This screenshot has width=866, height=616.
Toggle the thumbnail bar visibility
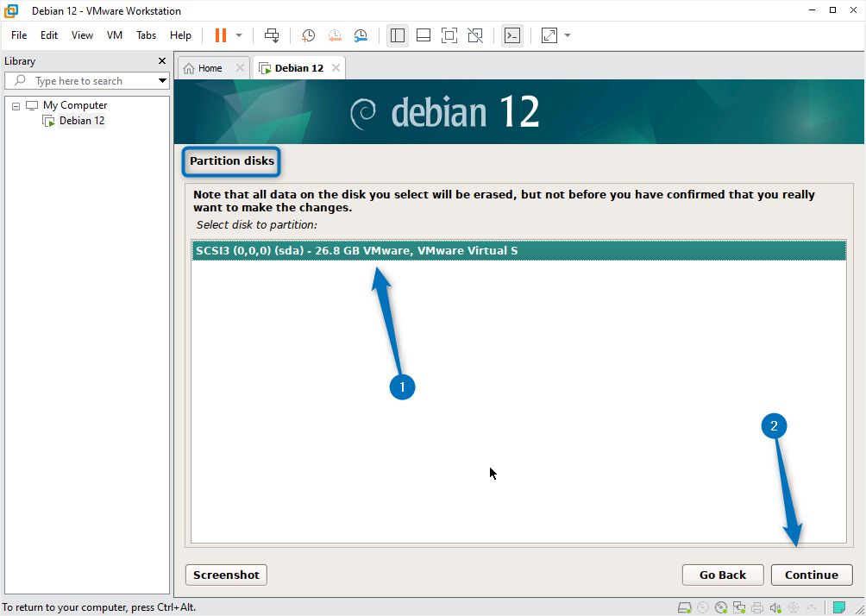(x=424, y=35)
